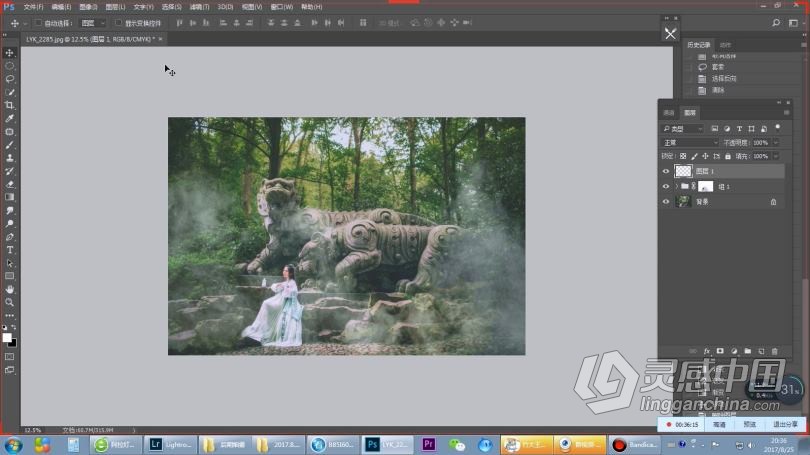Select the Rectangle shape tool
Screen dimensions: 810x455
click(x=9, y=276)
